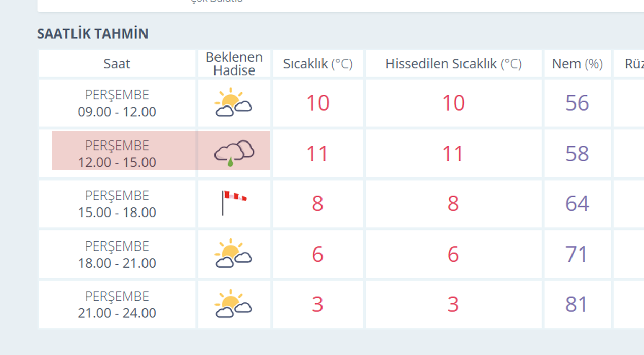Screen dimensions: 644x355
Task: Click the Sıcaklık (°C) column header
Action: tap(318, 64)
